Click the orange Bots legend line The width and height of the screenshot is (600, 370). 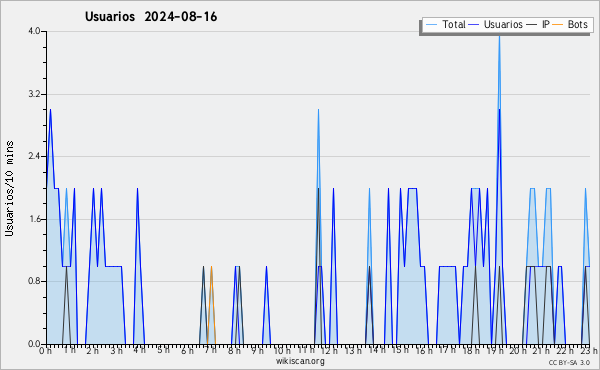pyautogui.click(x=558, y=25)
